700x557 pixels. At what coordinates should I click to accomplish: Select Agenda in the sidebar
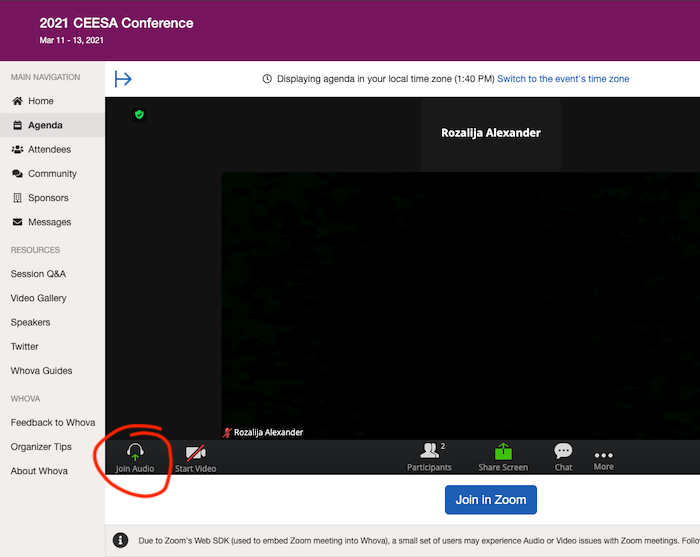pyautogui.click(x=52, y=125)
